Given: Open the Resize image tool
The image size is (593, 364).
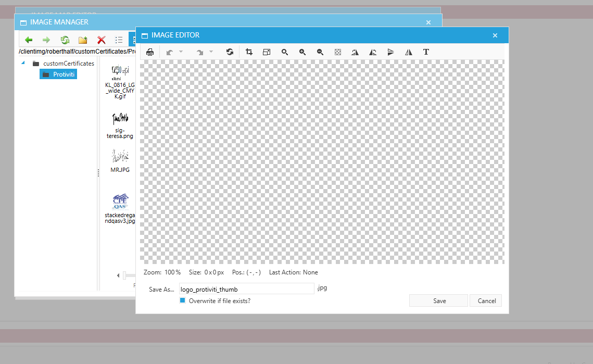Looking at the screenshot, I should 267,52.
